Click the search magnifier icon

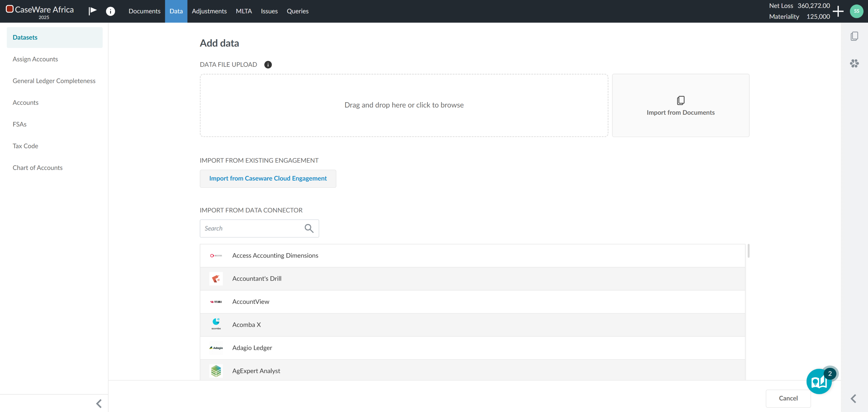[x=309, y=228]
